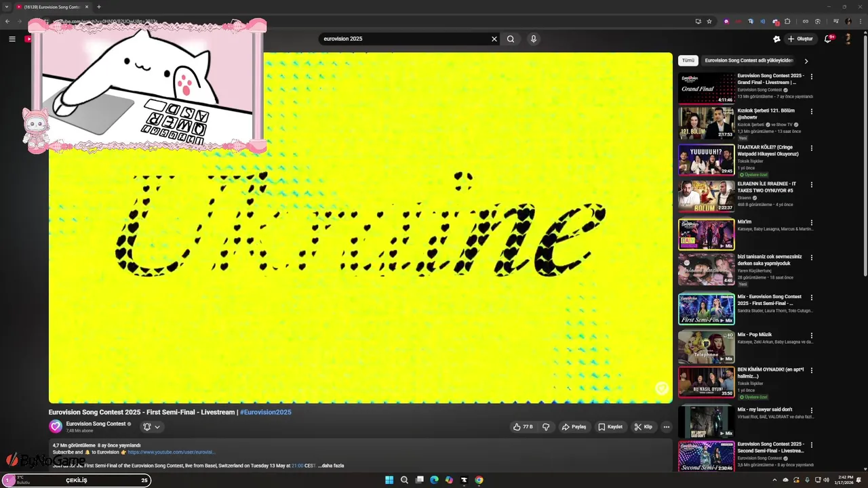This screenshot has height=488, width=868.
Task: Select the Tümü filter chip
Action: coord(688,60)
